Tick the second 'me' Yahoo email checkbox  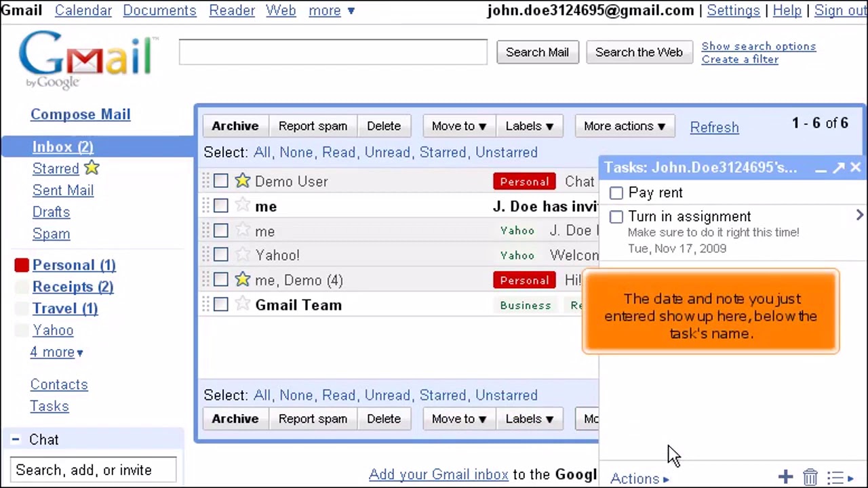tap(220, 230)
